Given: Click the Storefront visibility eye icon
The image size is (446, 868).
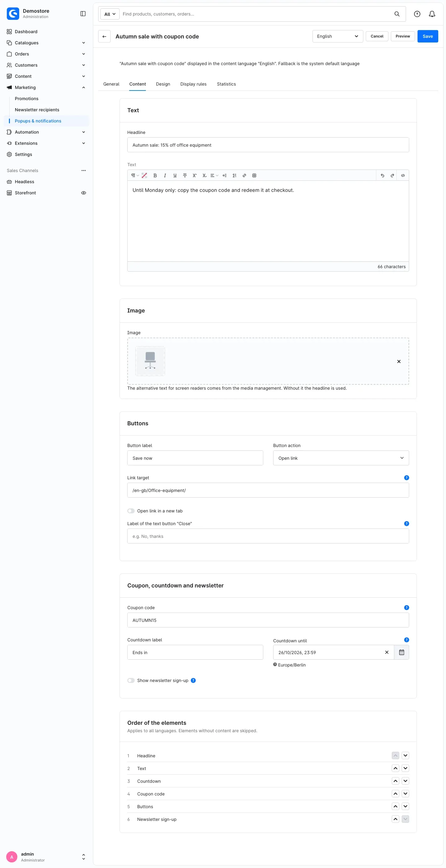Looking at the screenshot, I should tap(84, 193).
